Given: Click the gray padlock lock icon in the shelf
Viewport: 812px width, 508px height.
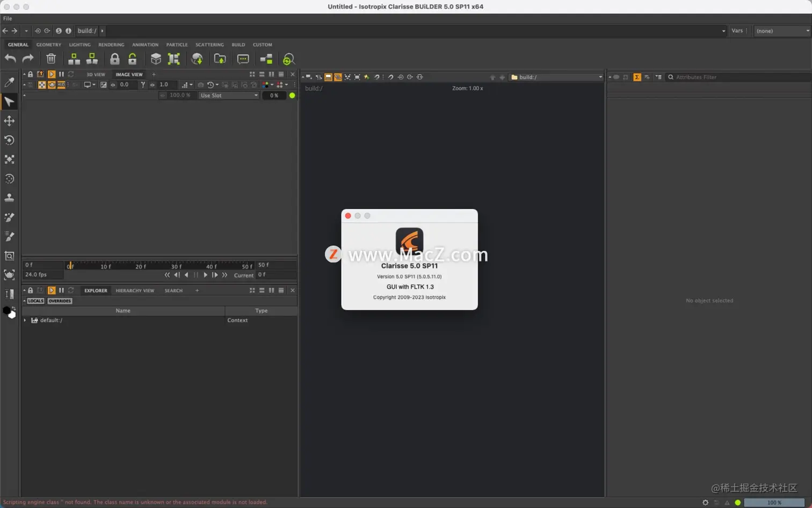Looking at the screenshot, I should pyautogui.click(x=115, y=59).
